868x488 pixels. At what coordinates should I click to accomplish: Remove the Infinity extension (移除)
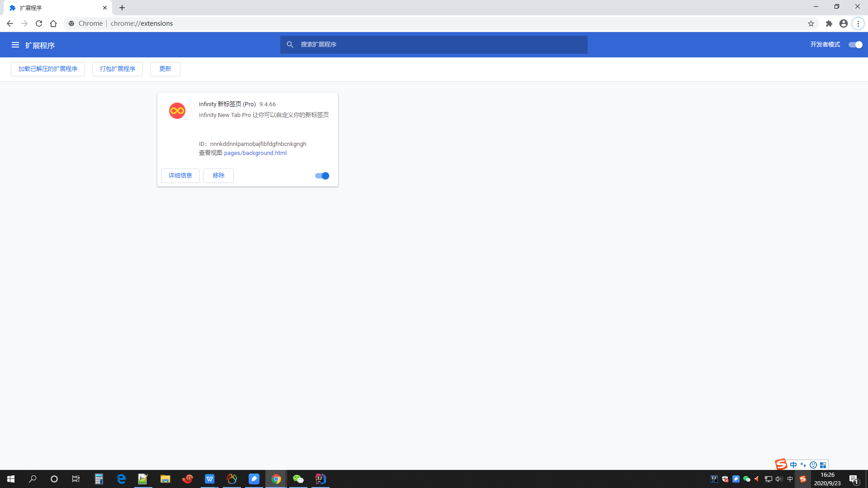pos(218,175)
